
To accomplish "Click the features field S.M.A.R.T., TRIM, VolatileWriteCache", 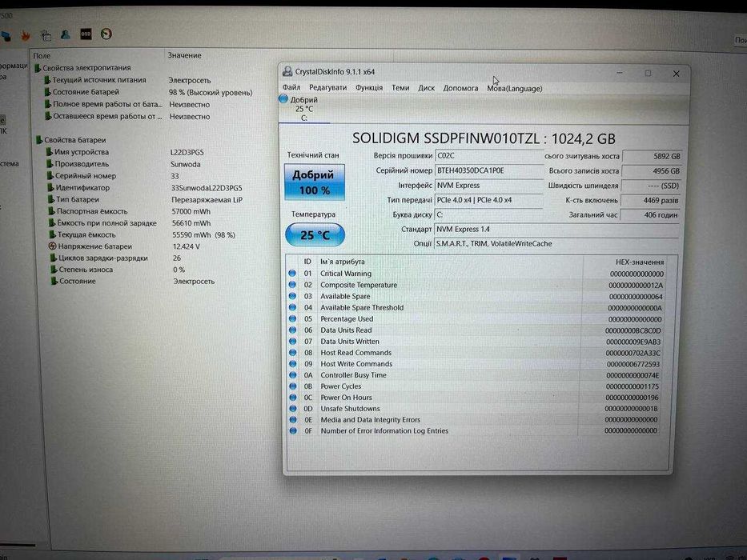I will pos(556,244).
